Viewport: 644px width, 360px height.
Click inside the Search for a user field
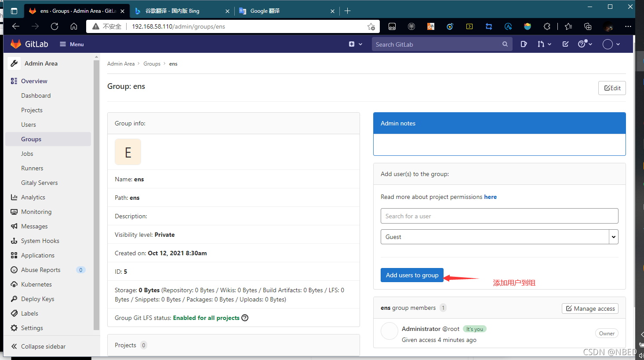click(x=499, y=216)
